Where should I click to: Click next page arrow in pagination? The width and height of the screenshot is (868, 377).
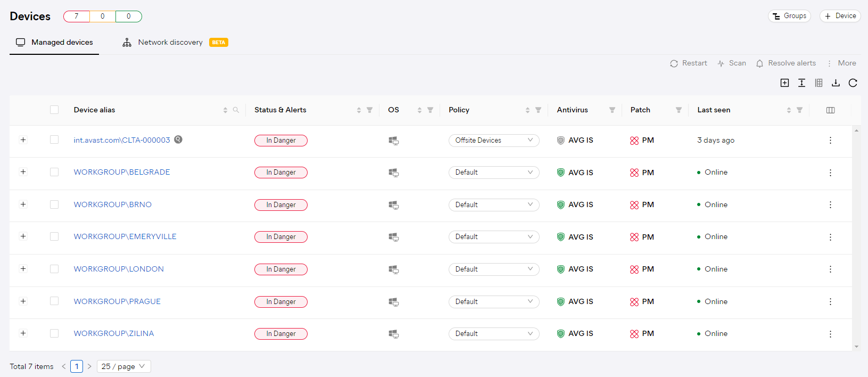[x=89, y=366]
